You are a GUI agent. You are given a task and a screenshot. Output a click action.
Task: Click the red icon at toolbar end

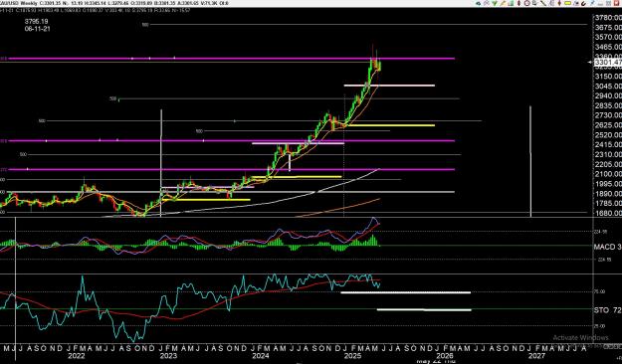point(616,3)
